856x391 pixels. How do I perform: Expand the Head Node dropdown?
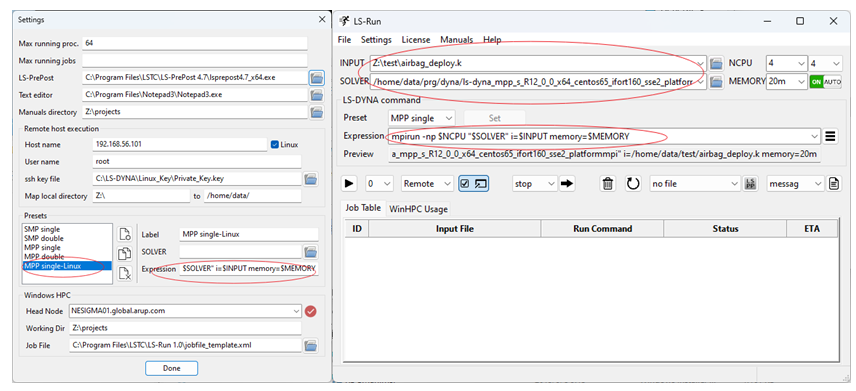point(296,311)
